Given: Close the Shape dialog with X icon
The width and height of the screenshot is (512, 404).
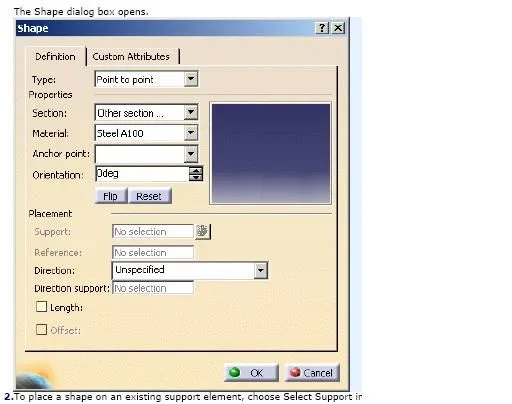Looking at the screenshot, I should 338,28.
